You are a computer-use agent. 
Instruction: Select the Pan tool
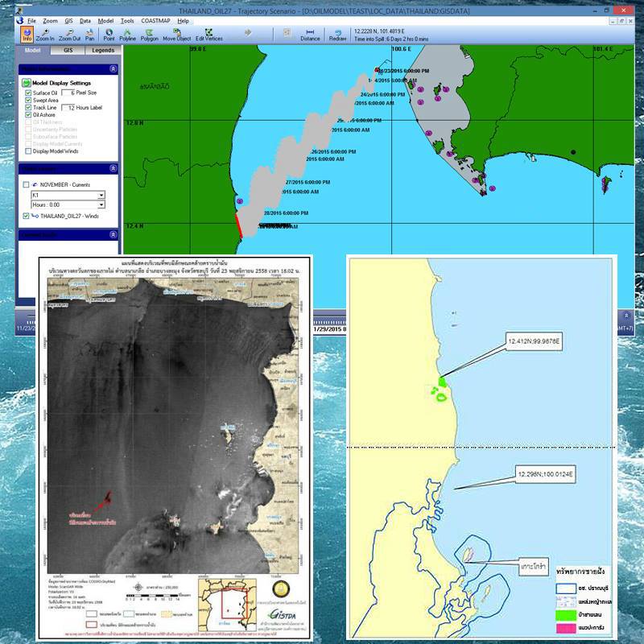(90, 35)
